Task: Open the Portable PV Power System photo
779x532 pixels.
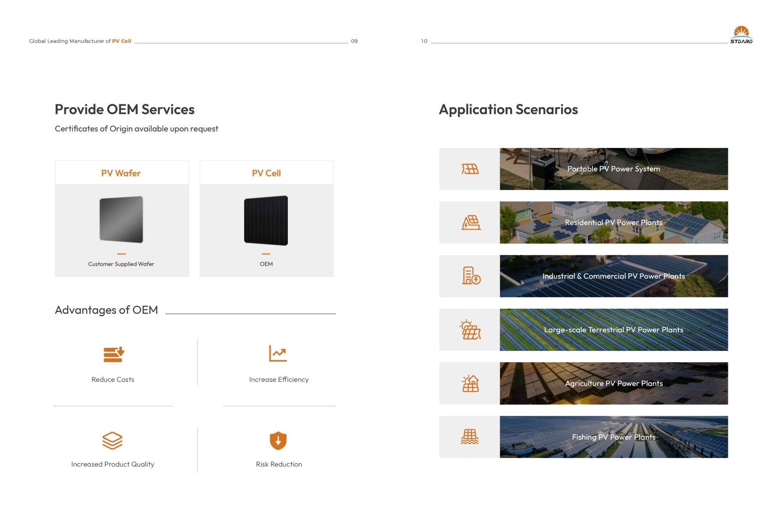Action: [614, 169]
